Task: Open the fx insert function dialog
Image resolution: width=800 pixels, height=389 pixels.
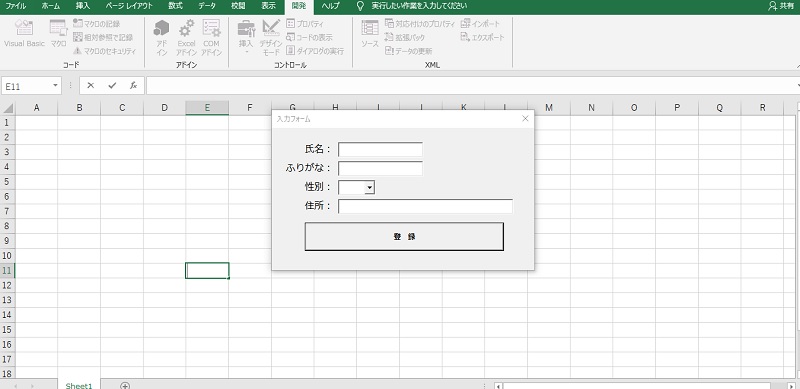Action: [x=133, y=86]
